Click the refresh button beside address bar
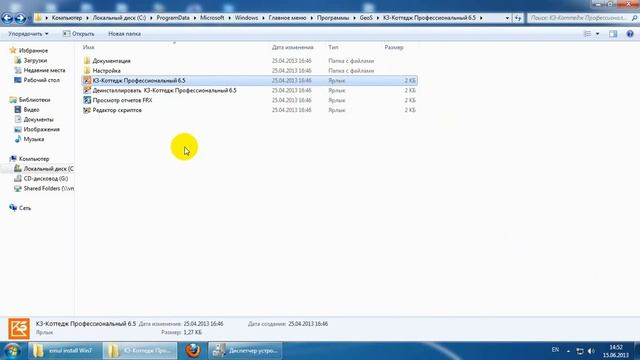 518,18
